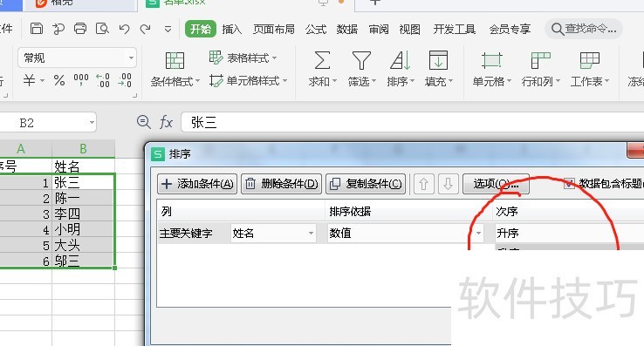The image size is (644, 346).
Task: Expand quick access toolbar customization arrow
Action: [x=168, y=29]
